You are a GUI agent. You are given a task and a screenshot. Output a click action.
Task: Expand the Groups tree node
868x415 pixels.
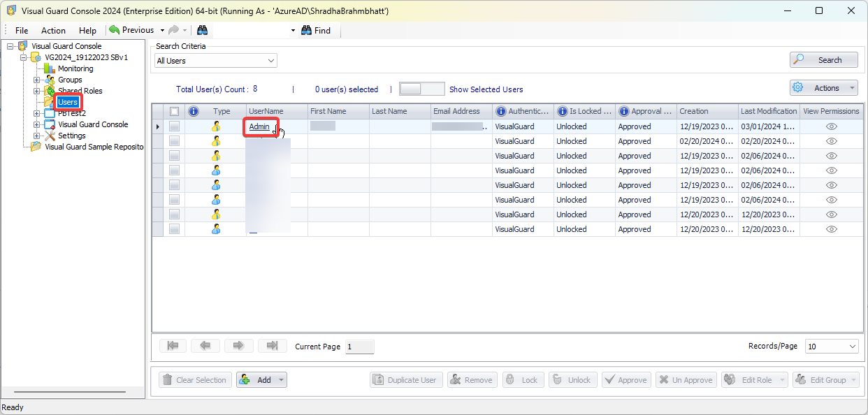point(36,79)
